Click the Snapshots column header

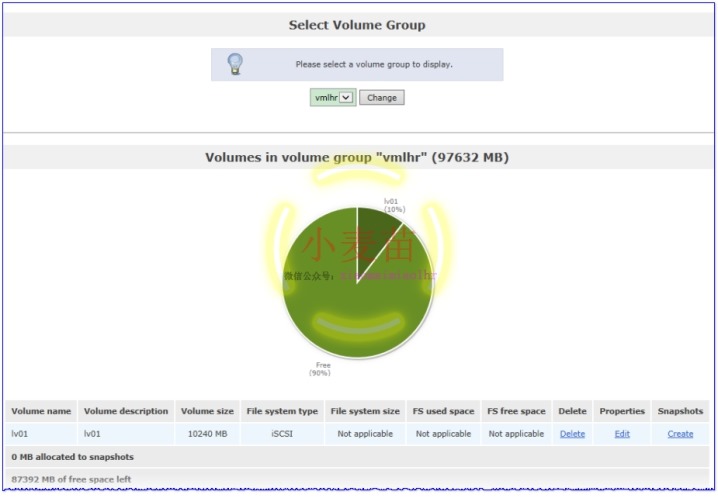click(x=680, y=411)
